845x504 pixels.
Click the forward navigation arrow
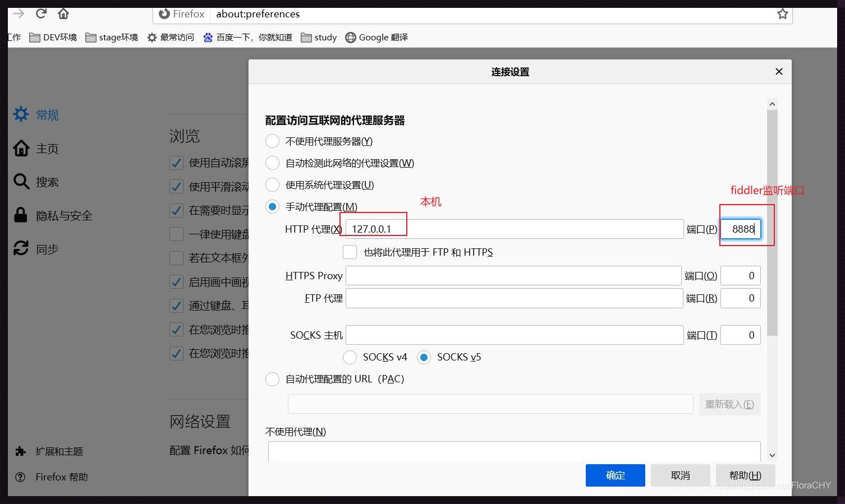click(x=18, y=13)
